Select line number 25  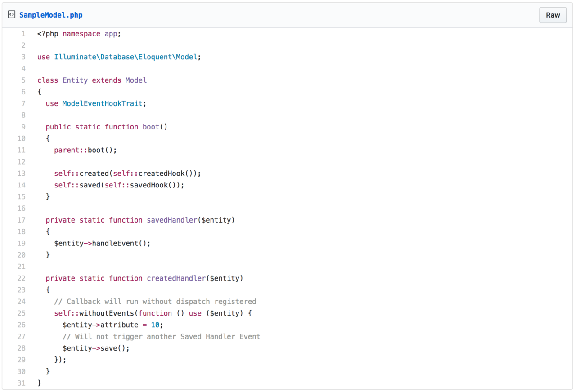point(22,313)
